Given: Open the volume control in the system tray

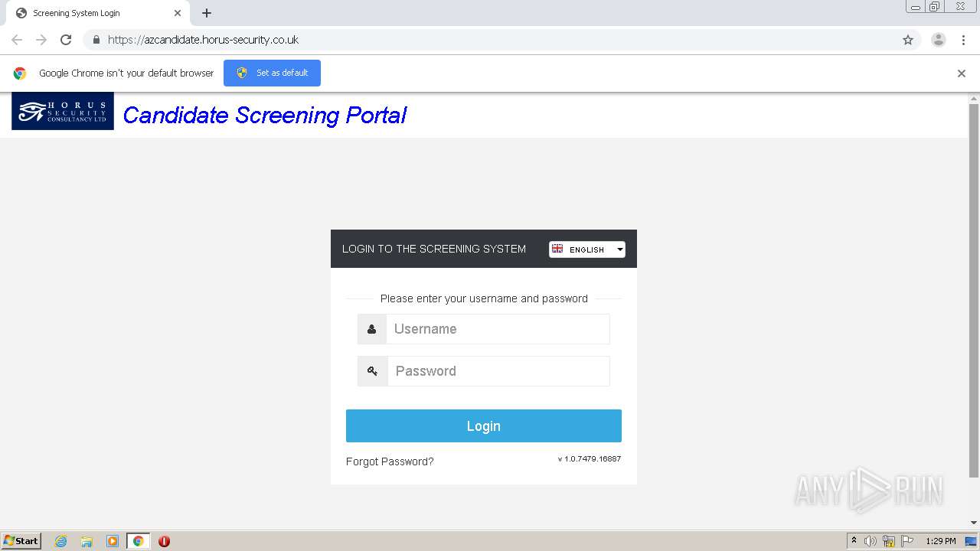Looking at the screenshot, I should point(871,541).
